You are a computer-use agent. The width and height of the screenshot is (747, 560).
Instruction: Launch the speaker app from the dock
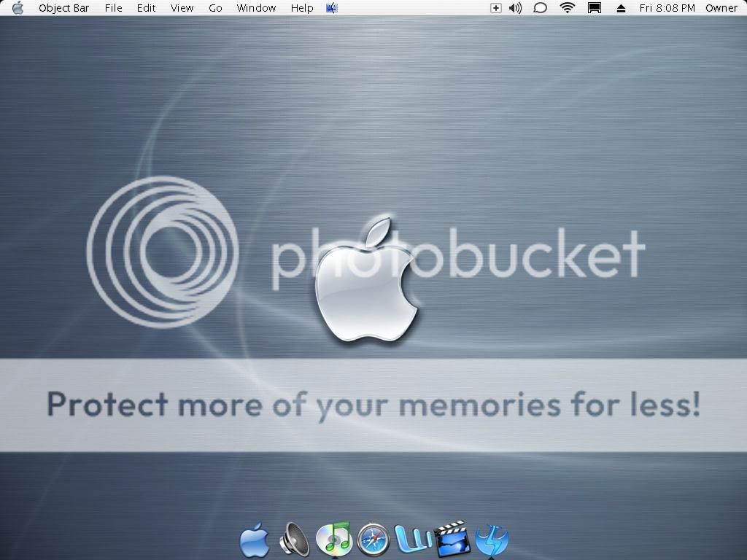coord(294,540)
